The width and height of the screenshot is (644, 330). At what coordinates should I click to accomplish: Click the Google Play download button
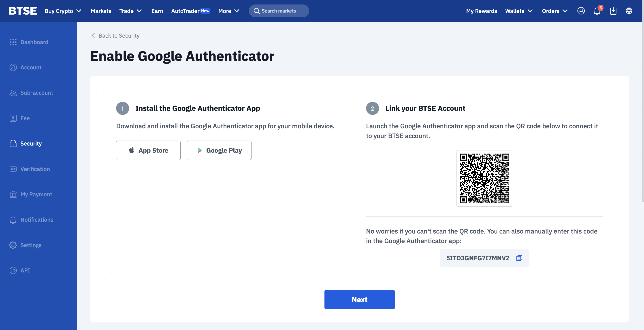point(219,150)
